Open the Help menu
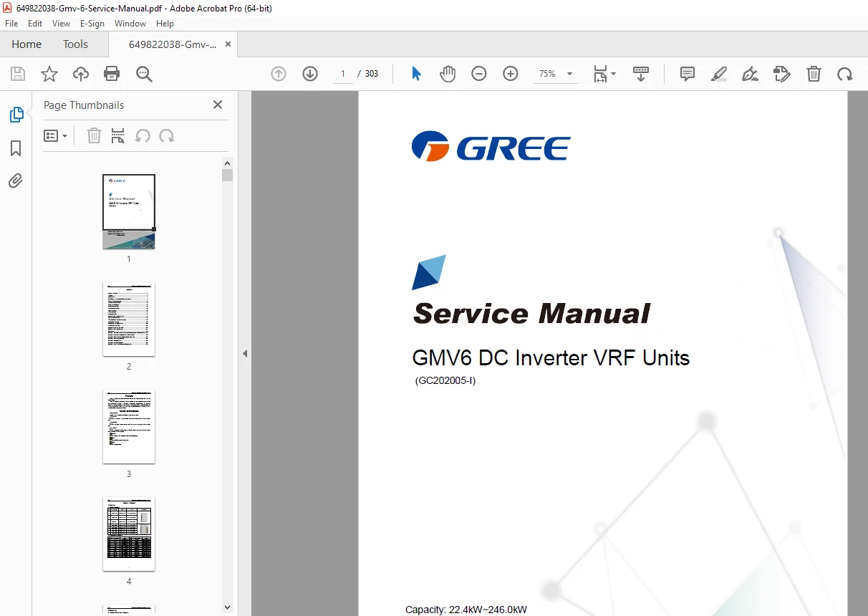 [x=165, y=24]
